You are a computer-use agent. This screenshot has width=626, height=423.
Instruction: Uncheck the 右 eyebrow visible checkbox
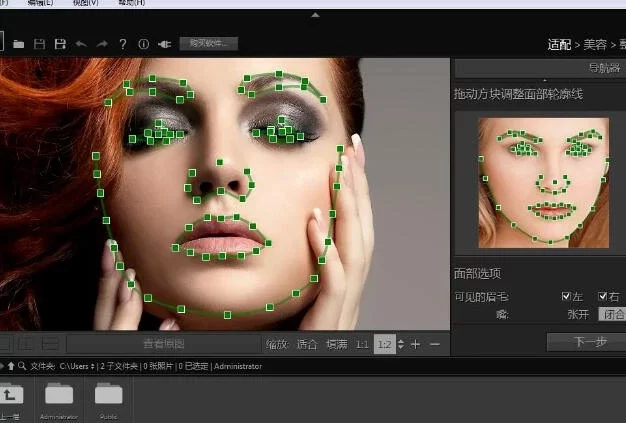(603, 296)
